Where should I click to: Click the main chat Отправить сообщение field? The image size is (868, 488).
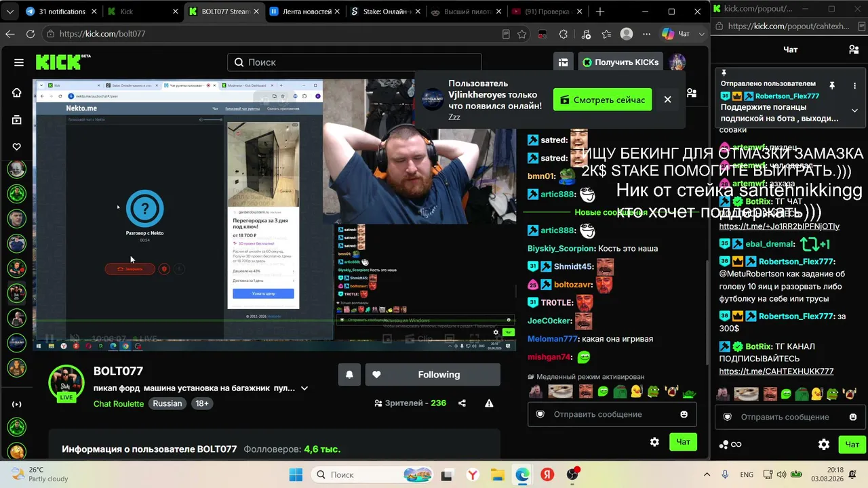[x=612, y=414]
